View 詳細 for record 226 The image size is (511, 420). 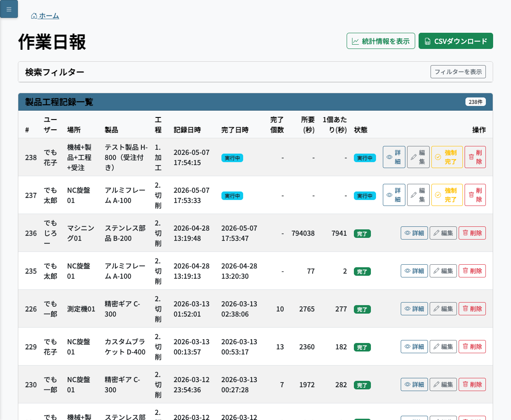414,309
